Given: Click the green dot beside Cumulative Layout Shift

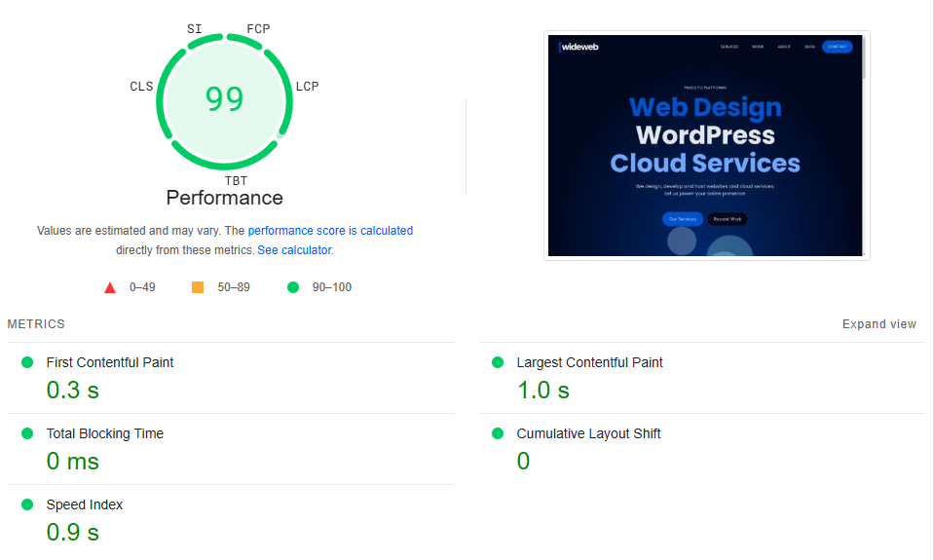Looking at the screenshot, I should 498,433.
